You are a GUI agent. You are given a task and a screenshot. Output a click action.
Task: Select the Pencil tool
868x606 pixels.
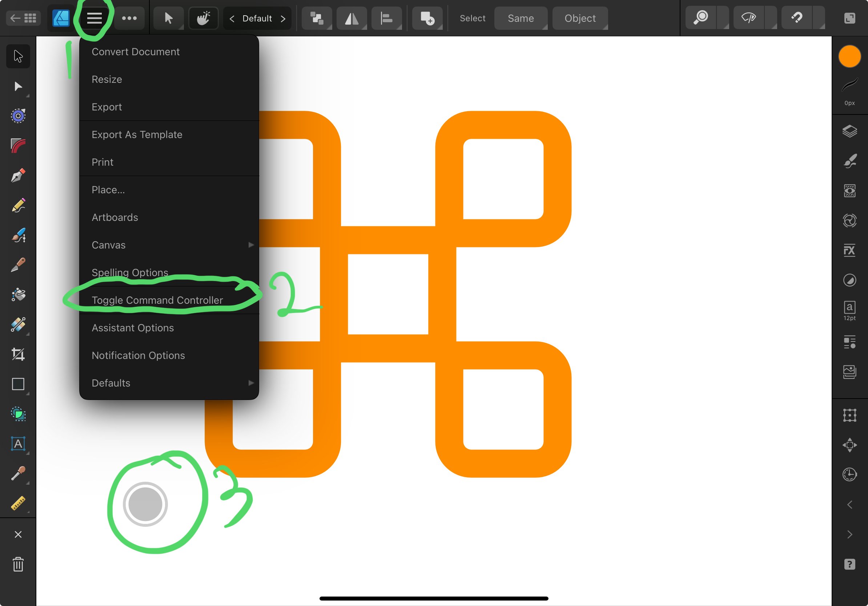[18, 206]
